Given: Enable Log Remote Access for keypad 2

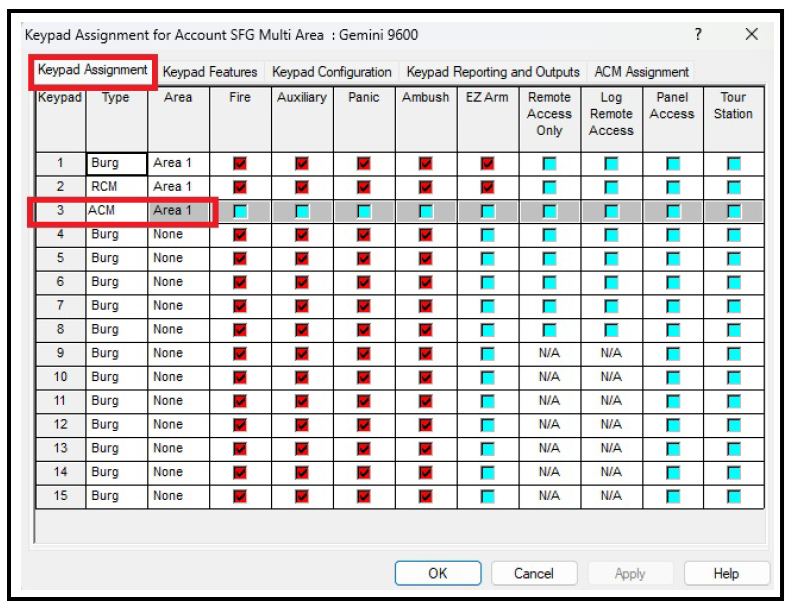Looking at the screenshot, I should click(611, 187).
